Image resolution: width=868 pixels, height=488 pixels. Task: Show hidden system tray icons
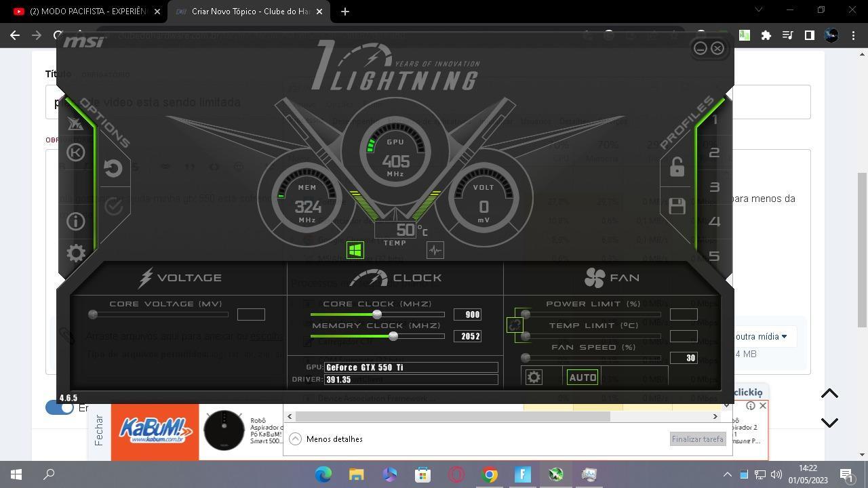(727, 474)
